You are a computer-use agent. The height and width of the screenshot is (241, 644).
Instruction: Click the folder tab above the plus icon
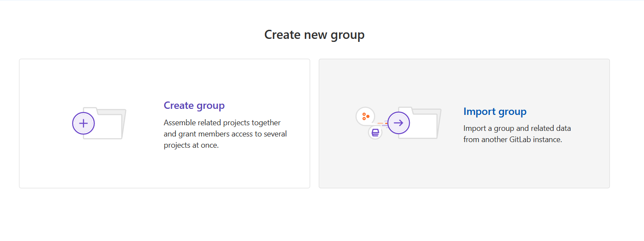pyautogui.click(x=90, y=110)
